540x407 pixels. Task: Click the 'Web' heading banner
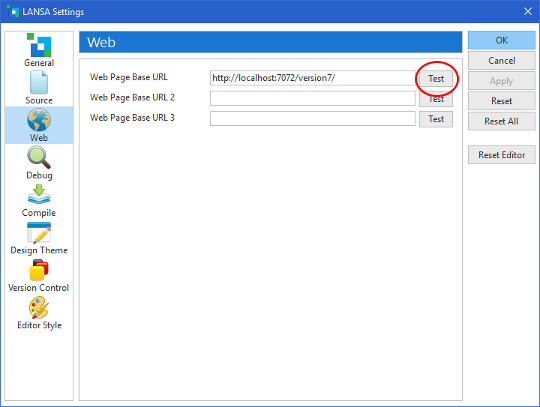point(270,42)
